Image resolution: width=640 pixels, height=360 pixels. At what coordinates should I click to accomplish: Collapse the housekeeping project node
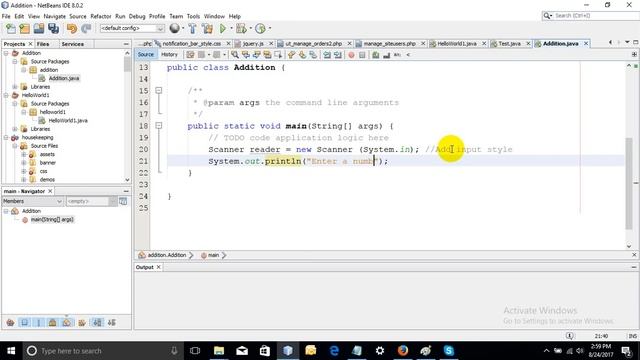point(6,138)
